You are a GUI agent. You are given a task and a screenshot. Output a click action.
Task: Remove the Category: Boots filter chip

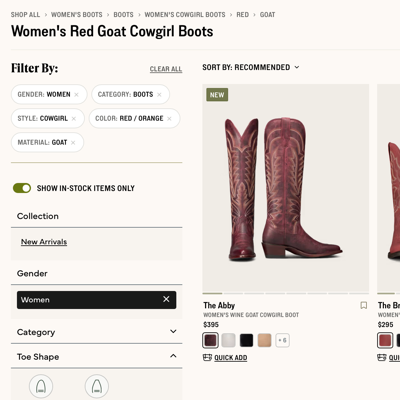point(159,95)
